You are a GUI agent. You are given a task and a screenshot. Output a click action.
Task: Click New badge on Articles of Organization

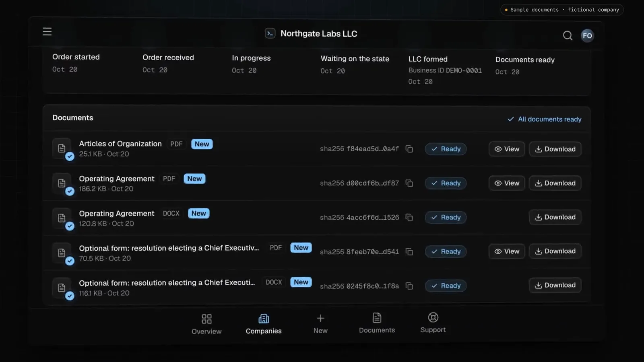(202, 144)
